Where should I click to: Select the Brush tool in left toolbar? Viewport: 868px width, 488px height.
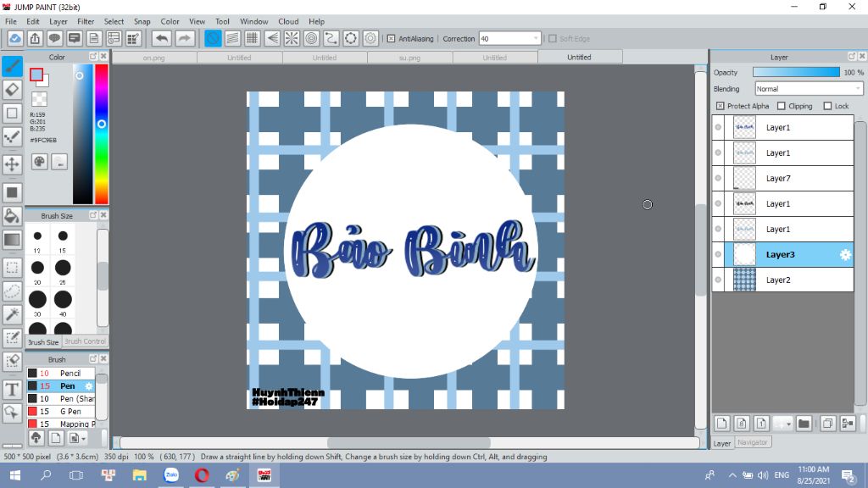point(12,66)
